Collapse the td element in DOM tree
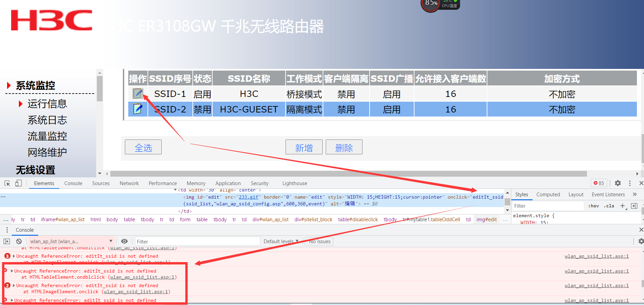The image size is (644, 305). click(175, 190)
